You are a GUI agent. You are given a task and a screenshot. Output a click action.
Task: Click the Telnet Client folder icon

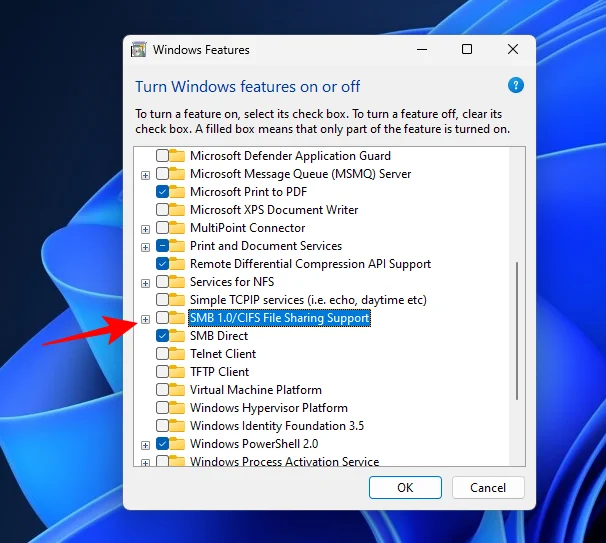tap(177, 354)
